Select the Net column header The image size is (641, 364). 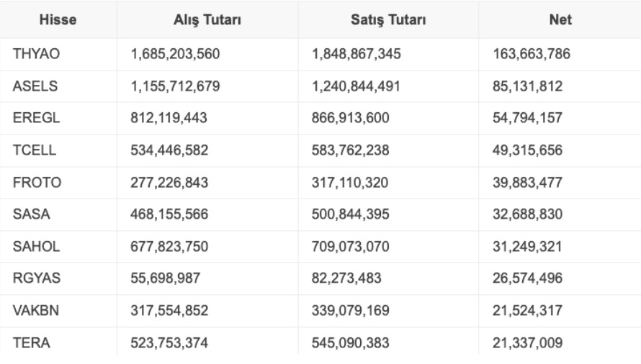tap(560, 21)
